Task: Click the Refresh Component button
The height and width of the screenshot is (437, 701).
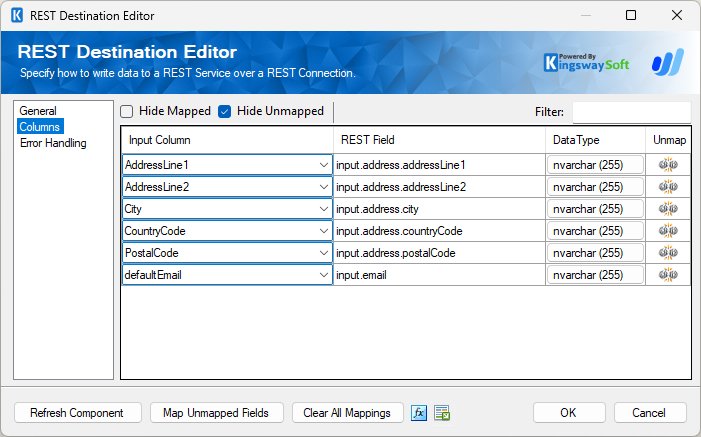Action: pyautogui.click(x=77, y=412)
